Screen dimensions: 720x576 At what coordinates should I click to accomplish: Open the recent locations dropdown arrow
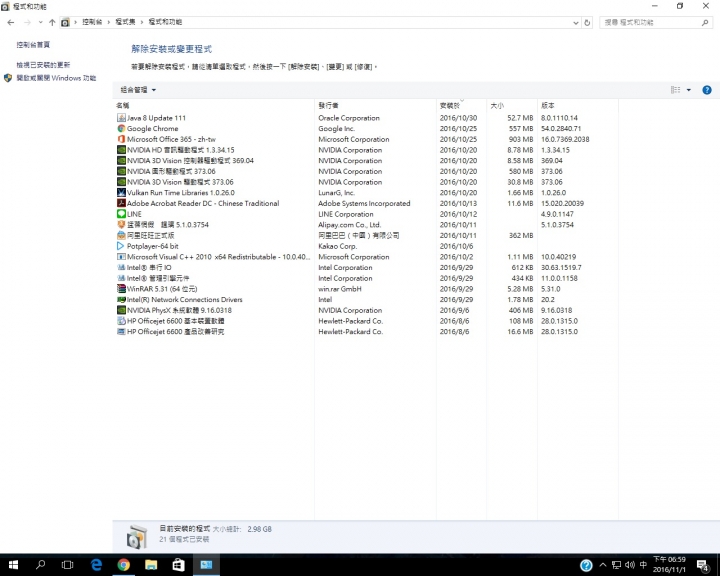pyautogui.click(x=40, y=22)
